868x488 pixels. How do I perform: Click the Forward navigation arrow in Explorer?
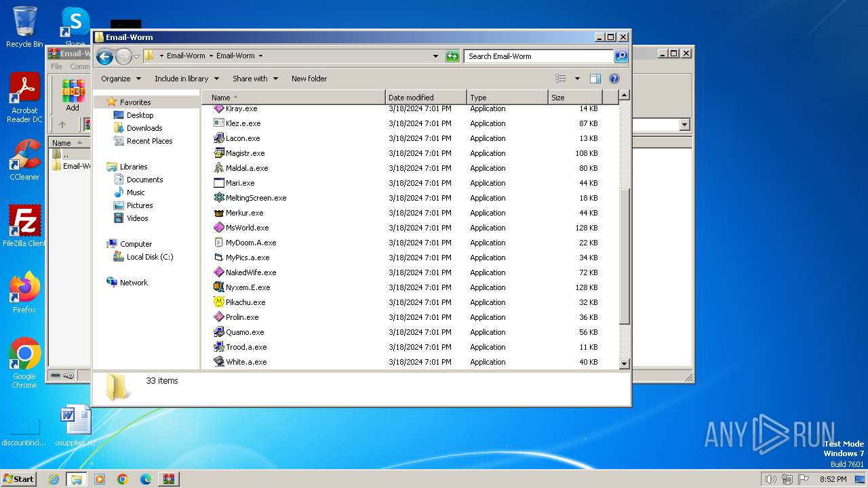click(x=123, y=57)
